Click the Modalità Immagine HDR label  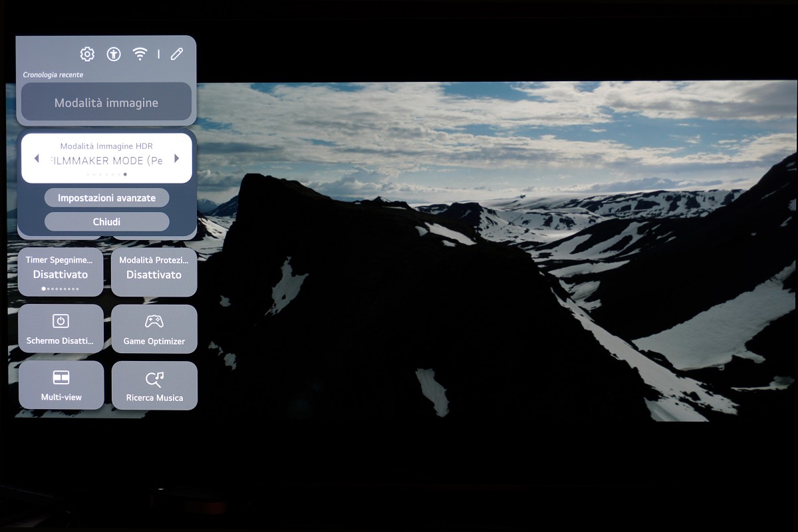coord(106,146)
